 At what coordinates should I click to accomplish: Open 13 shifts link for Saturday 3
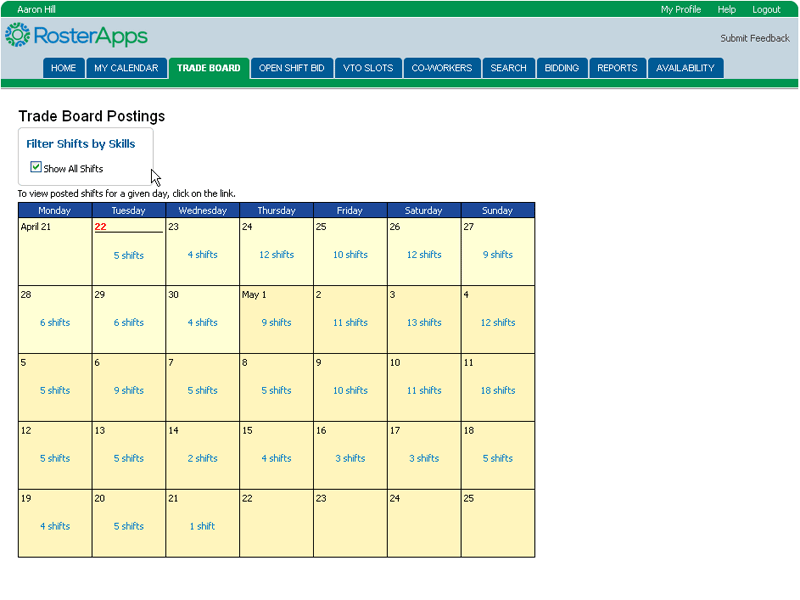tap(424, 323)
